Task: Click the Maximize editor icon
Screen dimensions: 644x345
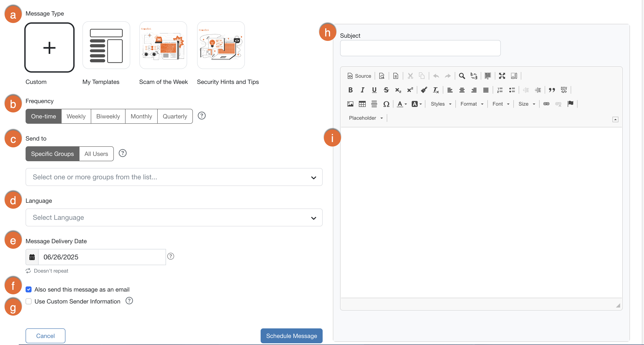Action: pyautogui.click(x=502, y=76)
